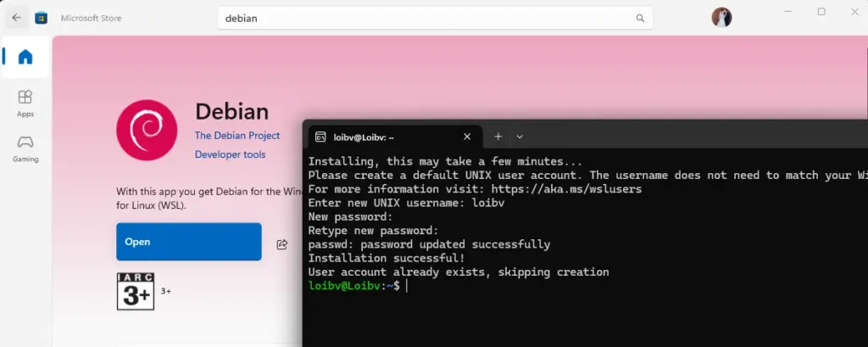Open a new terminal tab with plus
The image size is (868, 347).
pos(498,137)
